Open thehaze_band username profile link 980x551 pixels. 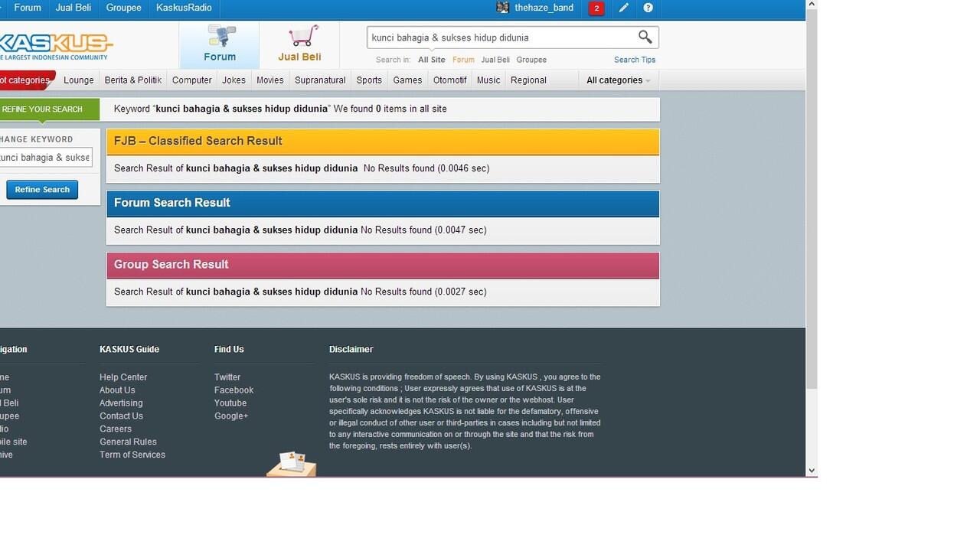pyautogui.click(x=544, y=8)
